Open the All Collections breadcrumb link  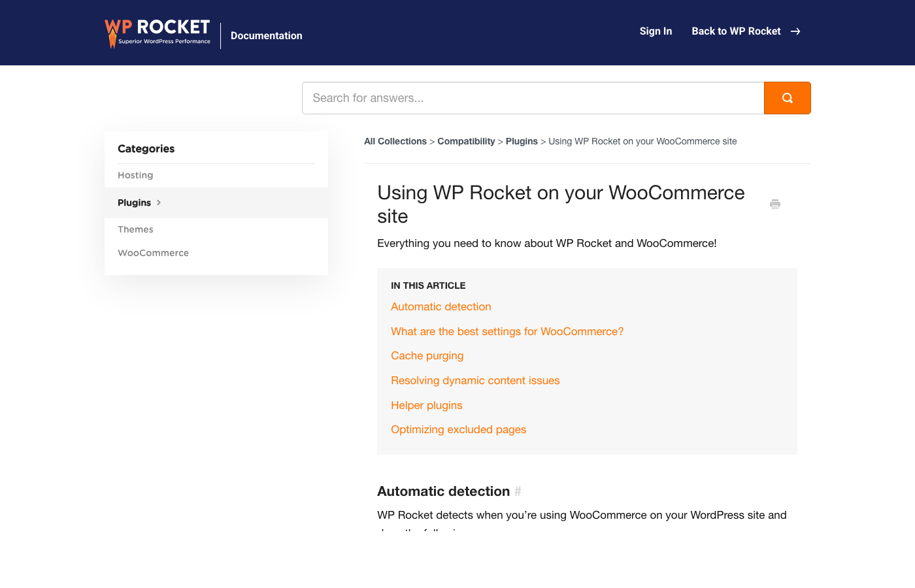(x=395, y=141)
